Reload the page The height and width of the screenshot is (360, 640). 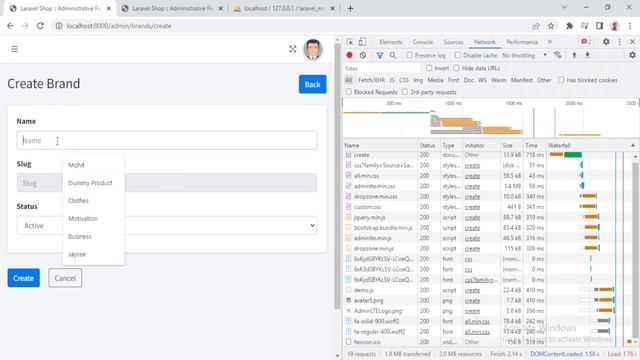40,26
